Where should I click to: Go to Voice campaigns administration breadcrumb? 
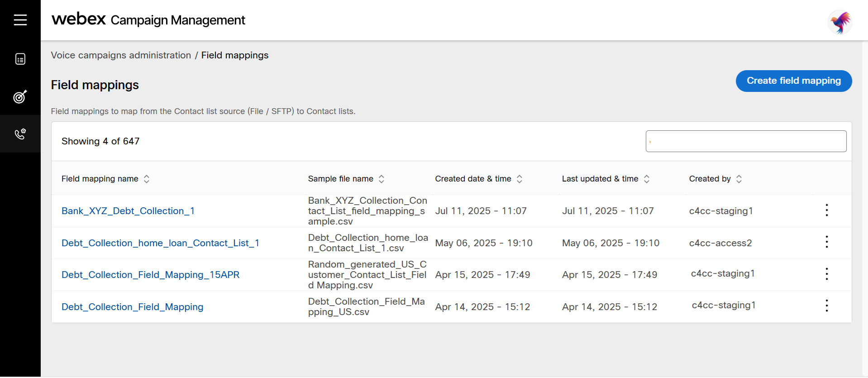point(121,55)
